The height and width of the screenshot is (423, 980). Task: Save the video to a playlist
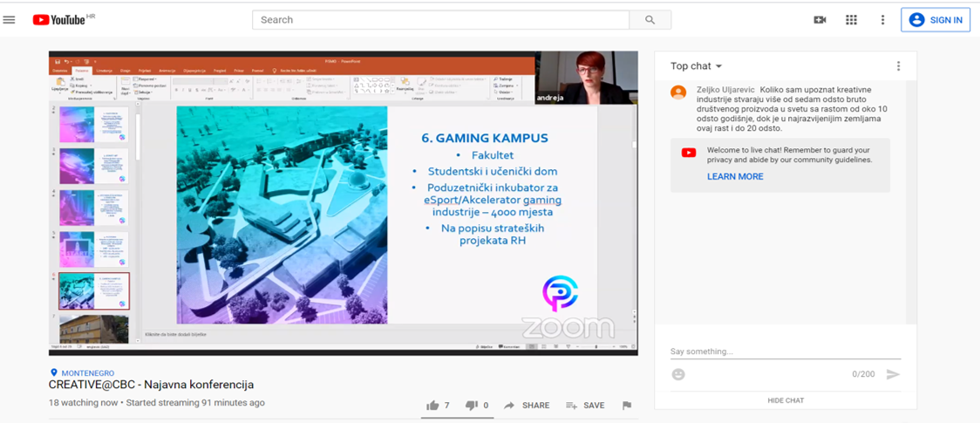pos(585,406)
